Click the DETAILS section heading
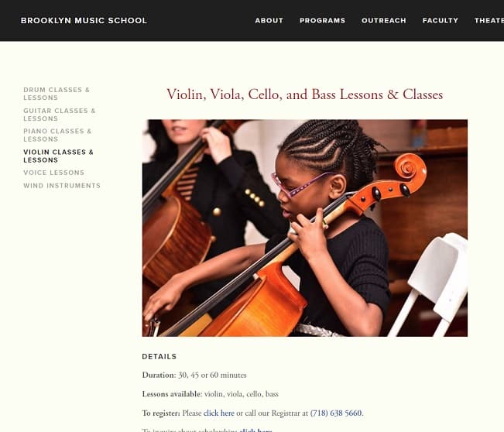 [x=159, y=356]
